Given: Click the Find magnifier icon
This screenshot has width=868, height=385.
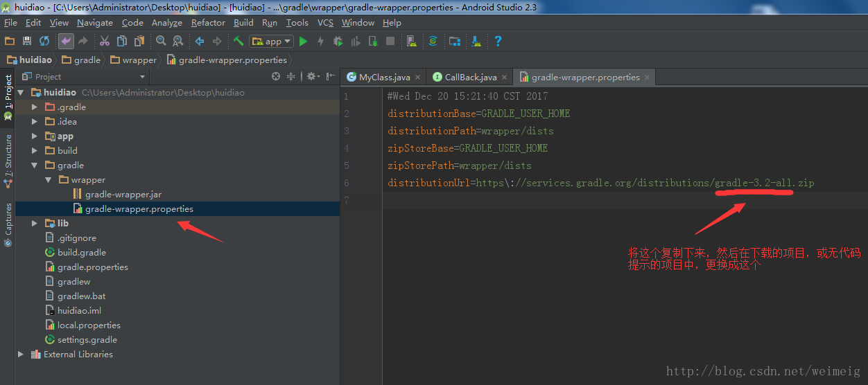Looking at the screenshot, I should pos(161,42).
